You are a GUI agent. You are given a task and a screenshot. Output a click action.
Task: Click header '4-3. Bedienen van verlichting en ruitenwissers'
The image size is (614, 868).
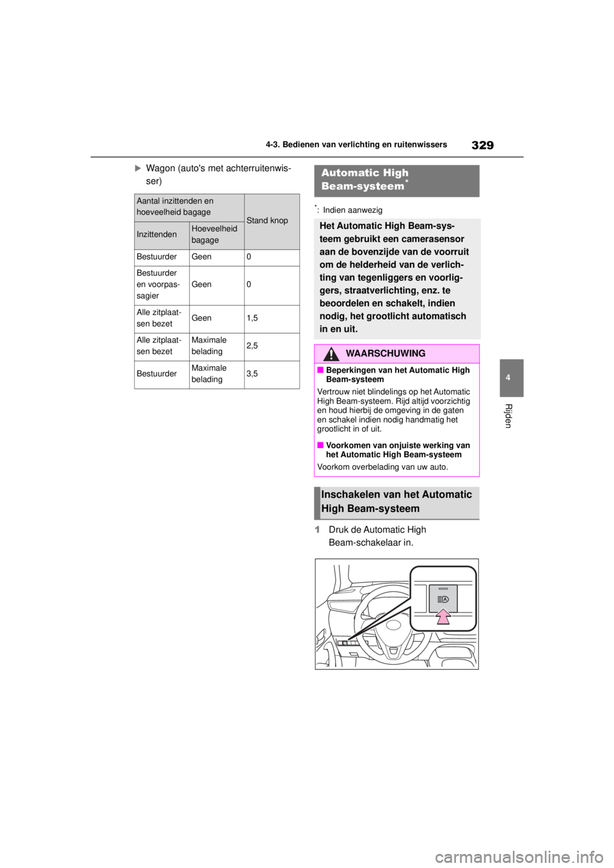point(356,144)
